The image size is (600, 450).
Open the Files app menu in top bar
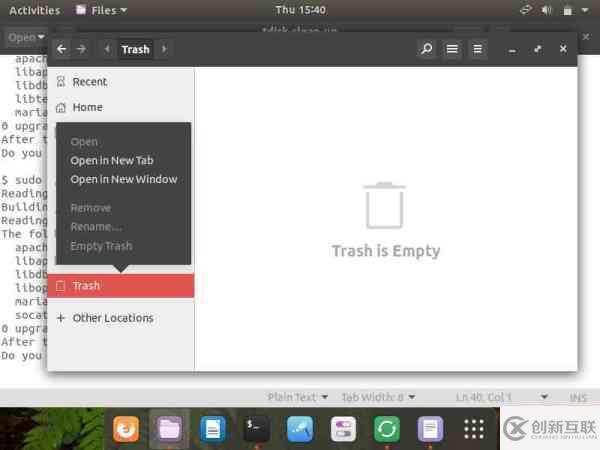tap(102, 10)
